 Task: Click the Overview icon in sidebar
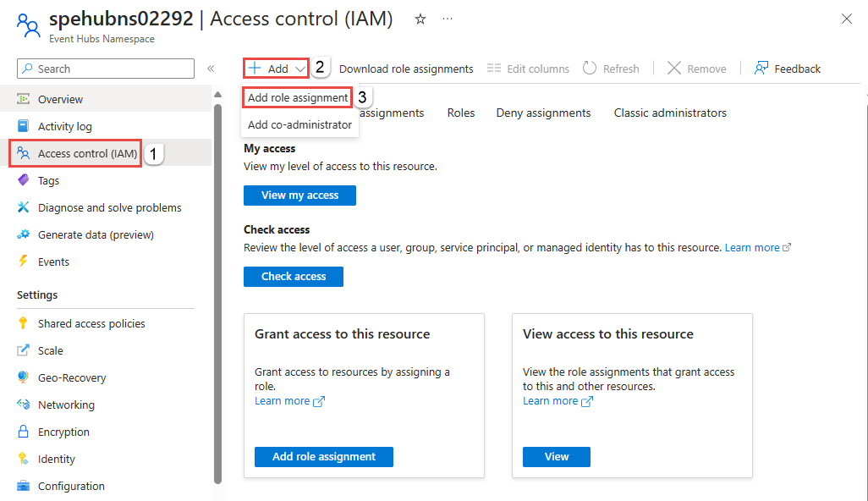23,99
